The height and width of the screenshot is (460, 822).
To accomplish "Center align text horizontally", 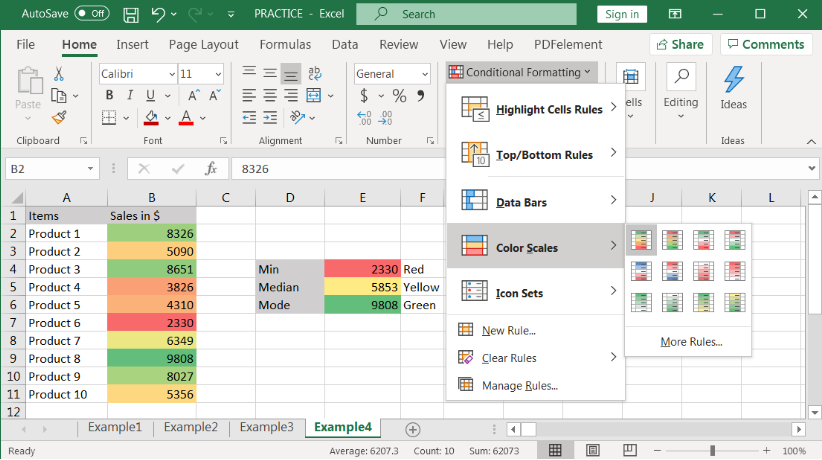I will pos(270,95).
